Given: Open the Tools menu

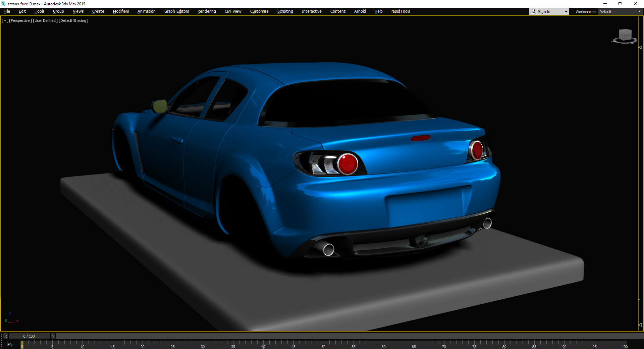Looking at the screenshot, I should pos(40,11).
